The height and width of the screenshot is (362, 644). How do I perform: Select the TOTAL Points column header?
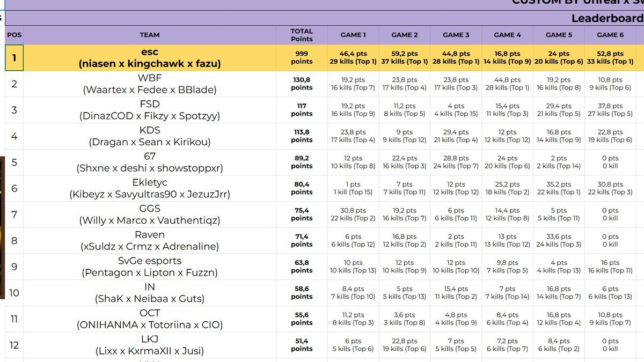point(302,35)
